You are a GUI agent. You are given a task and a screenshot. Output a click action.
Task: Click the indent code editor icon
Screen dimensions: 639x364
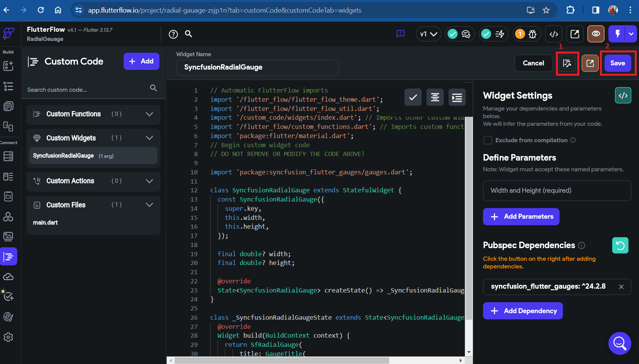point(457,97)
